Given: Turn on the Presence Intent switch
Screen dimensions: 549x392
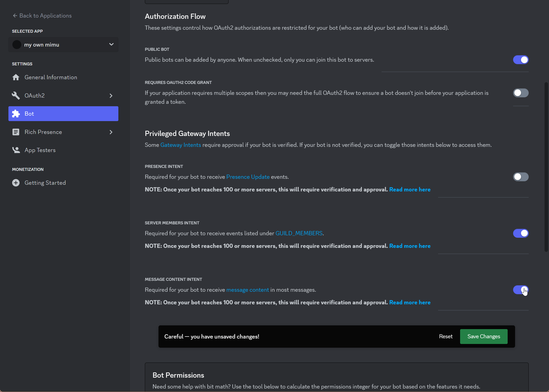Looking at the screenshot, I should [521, 177].
